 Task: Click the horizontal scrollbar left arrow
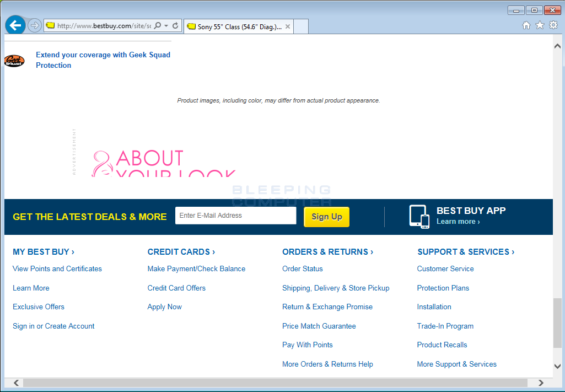click(x=17, y=383)
